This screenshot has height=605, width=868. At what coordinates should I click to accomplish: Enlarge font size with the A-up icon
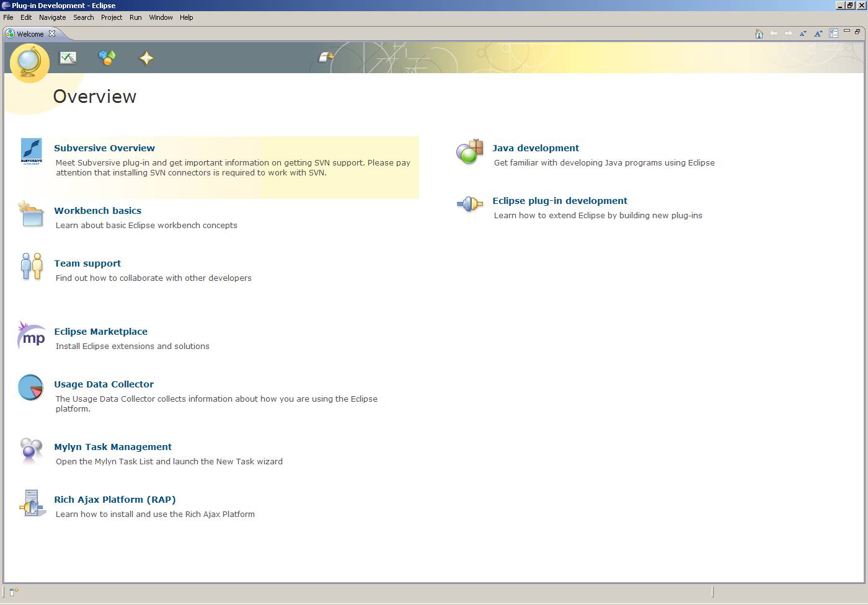coord(818,33)
